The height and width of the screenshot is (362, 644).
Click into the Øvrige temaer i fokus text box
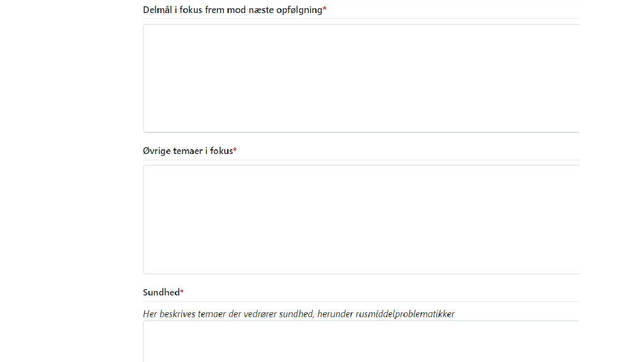point(361,220)
